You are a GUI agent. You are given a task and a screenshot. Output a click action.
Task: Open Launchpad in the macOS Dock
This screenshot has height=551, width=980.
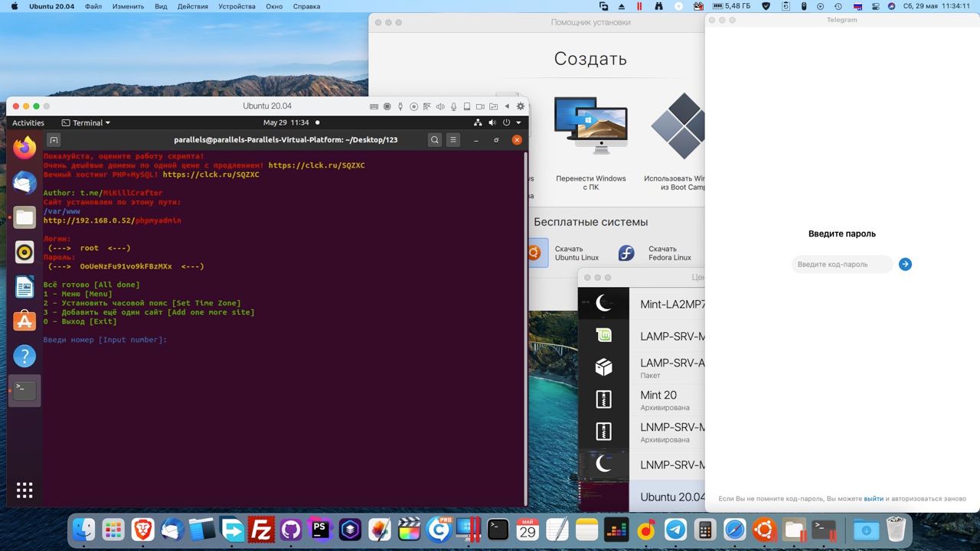tap(113, 529)
